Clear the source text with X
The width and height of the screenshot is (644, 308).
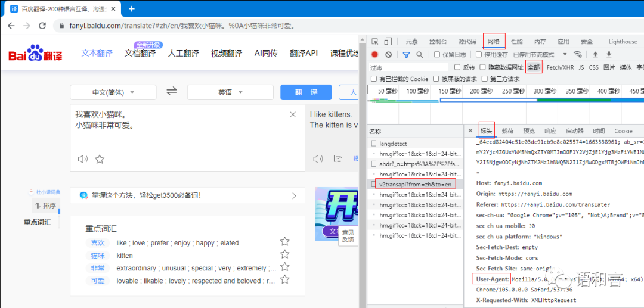click(x=293, y=114)
